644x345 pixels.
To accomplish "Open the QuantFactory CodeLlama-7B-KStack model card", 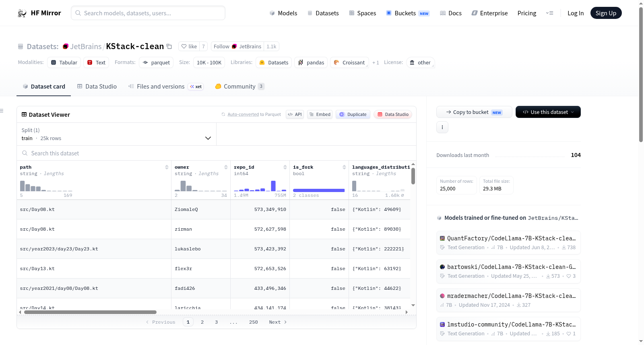I will [x=508, y=243].
